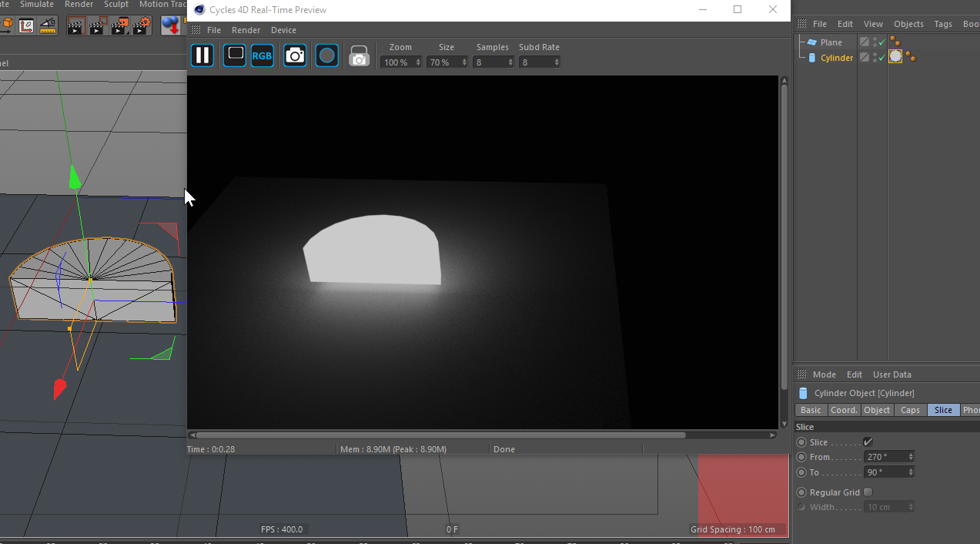The width and height of the screenshot is (980, 544).
Task: Click the preview horizontal scrollbar
Action: [440, 435]
